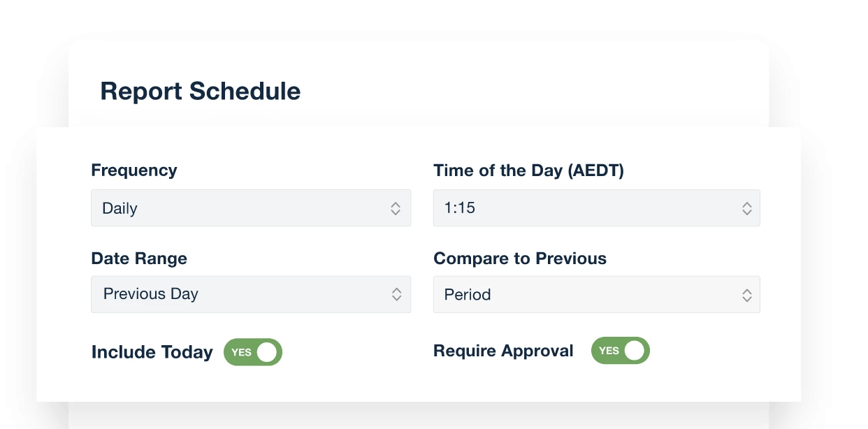Click the white knob of Include Today toggle
The image size is (868, 429).
point(267,352)
